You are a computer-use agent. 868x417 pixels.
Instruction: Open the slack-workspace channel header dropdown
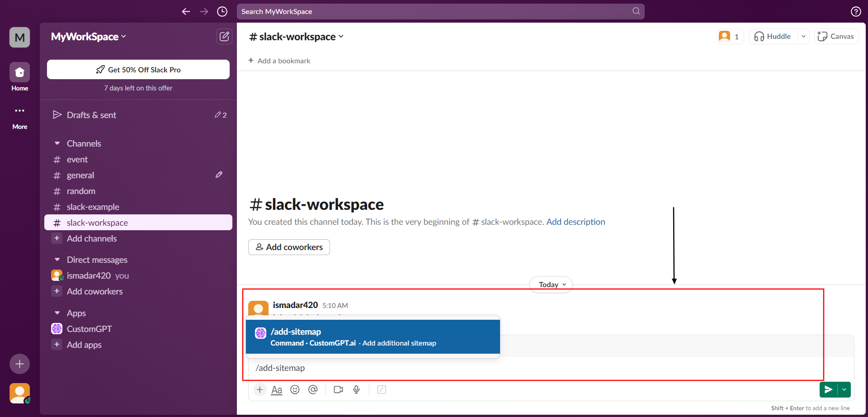(297, 37)
